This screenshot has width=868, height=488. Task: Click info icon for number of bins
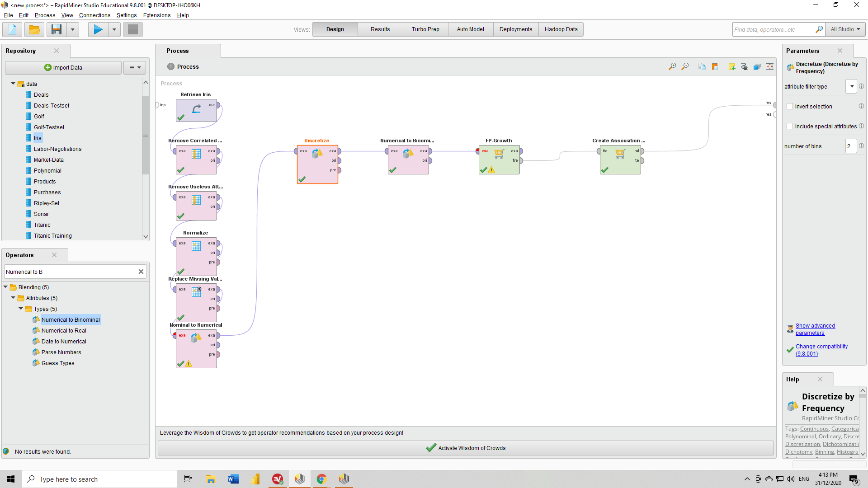click(861, 146)
